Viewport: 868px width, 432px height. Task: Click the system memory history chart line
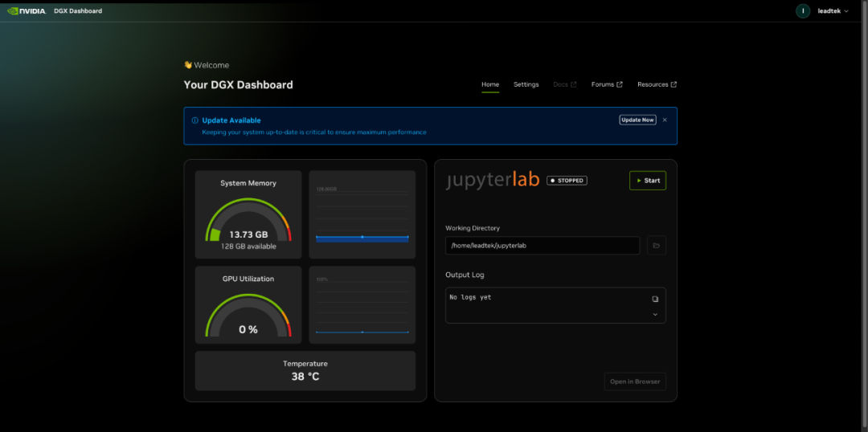[x=362, y=237]
